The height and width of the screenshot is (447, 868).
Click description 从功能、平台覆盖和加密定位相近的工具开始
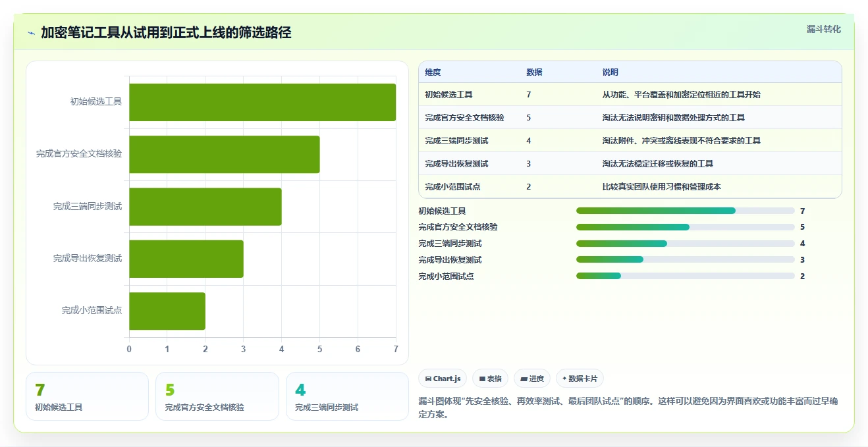click(681, 95)
